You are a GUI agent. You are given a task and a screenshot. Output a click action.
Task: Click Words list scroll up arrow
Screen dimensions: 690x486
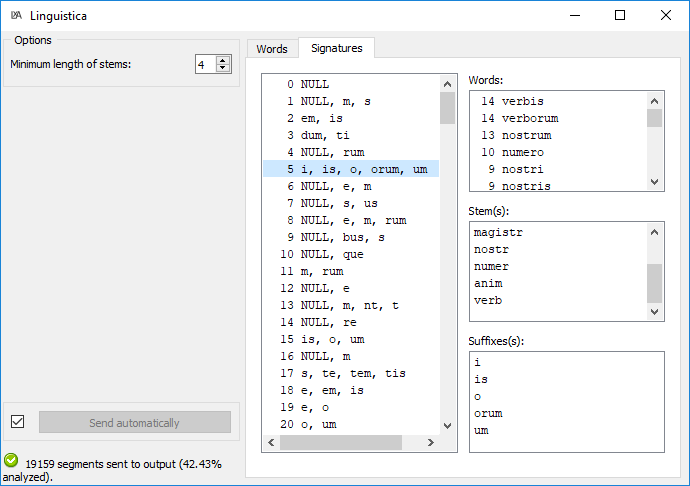(654, 101)
